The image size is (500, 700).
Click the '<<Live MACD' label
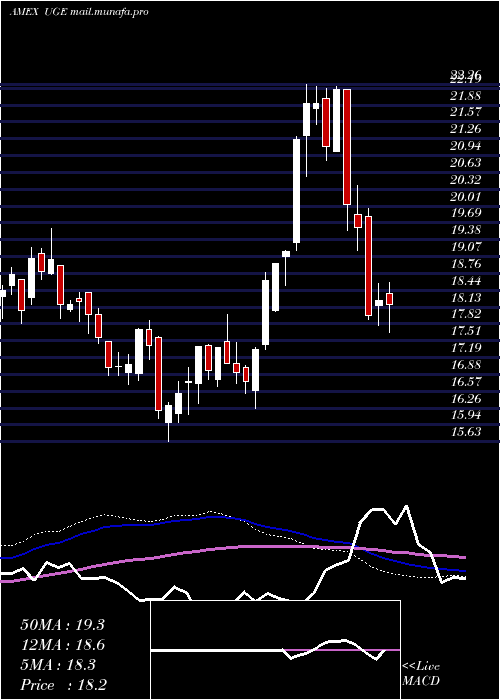(x=421, y=673)
